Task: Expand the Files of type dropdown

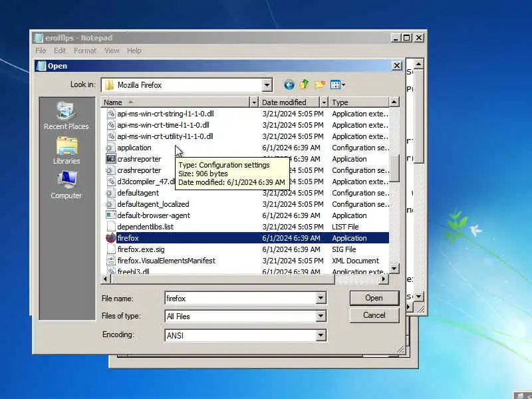Action: [321, 317]
